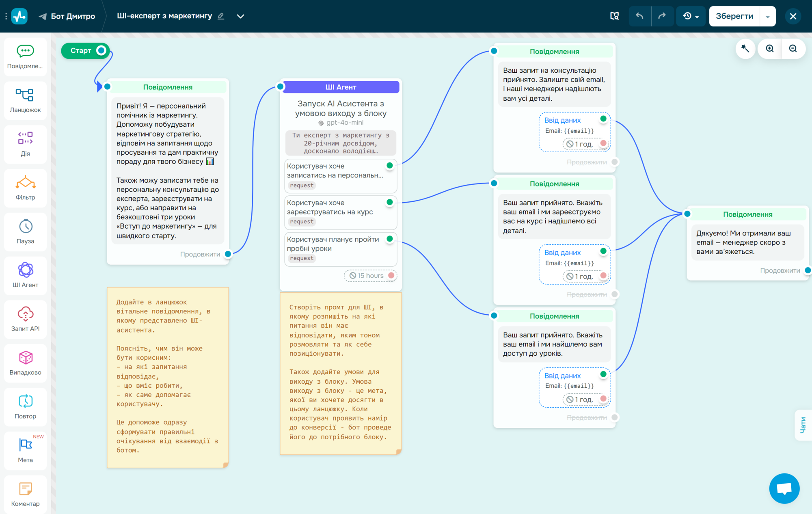
Task: Click the undo arrow in header
Action: (639, 16)
